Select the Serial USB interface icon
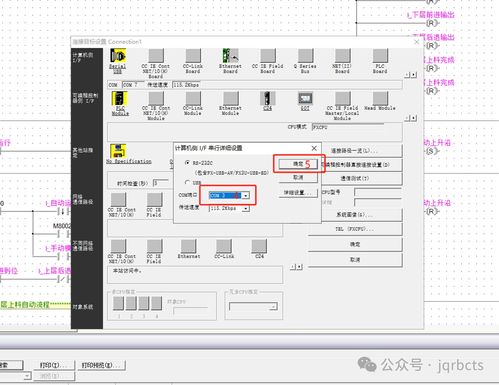 [x=118, y=56]
